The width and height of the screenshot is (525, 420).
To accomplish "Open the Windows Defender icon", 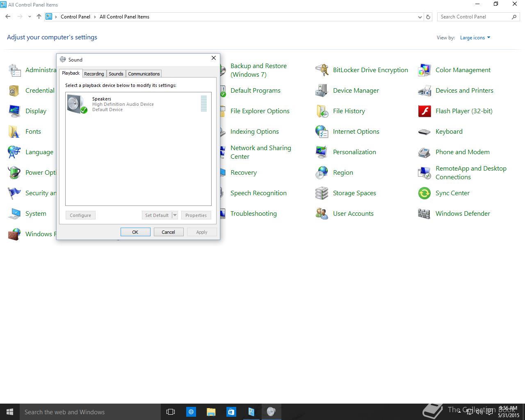I will [x=424, y=214].
